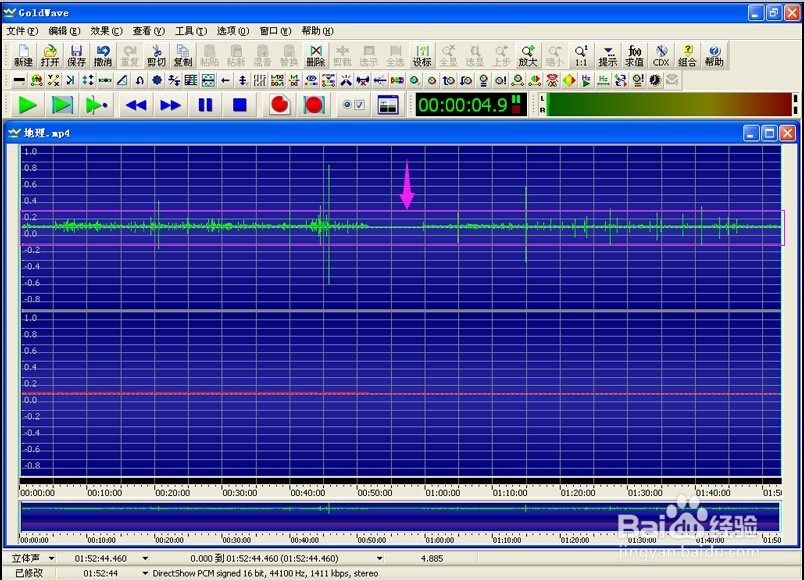The image size is (804, 580).
Task: Click the 00:50:00 mark on the time ruler
Action: (x=375, y=493)
